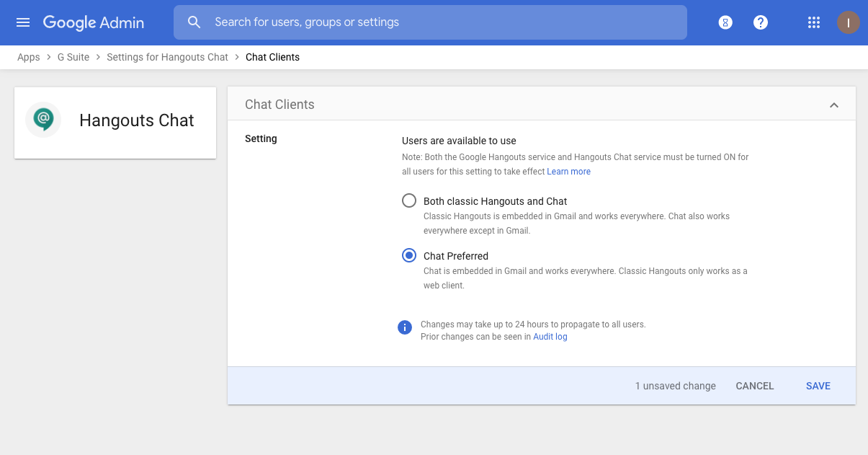Go to Apps in breadcrumb
This screenshot has width=868, height=455.
29,57
